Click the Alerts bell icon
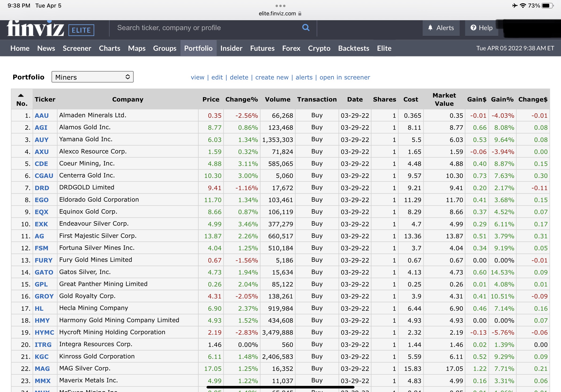Image resolution: width=561 pixels, height=392 pixels. tap(430, 28)
